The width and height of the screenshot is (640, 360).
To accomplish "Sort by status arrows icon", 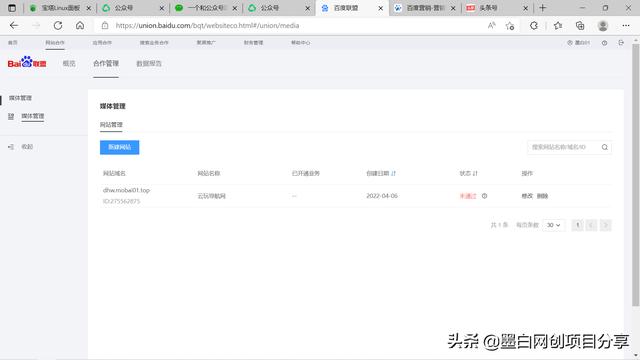I will (475, 173).
